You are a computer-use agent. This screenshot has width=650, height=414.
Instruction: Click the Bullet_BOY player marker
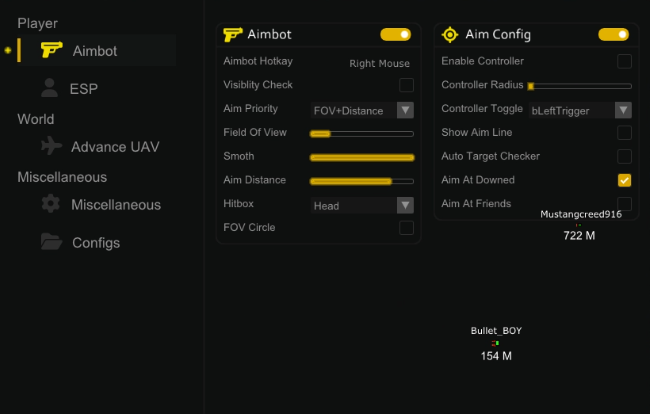(x=496, y=343)
